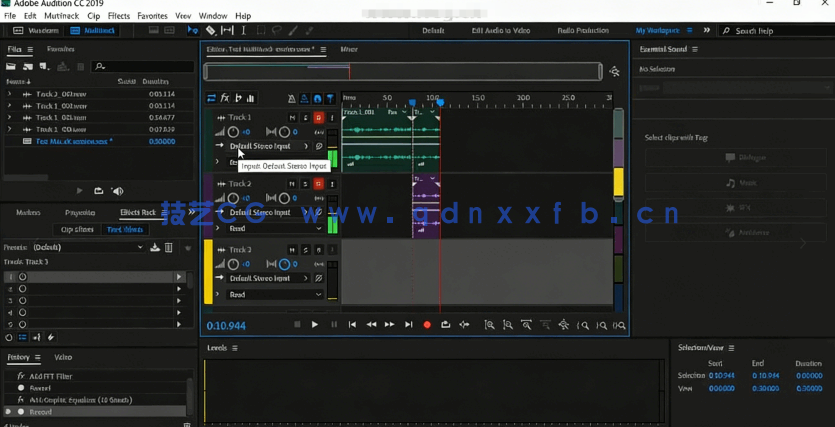Toggle snapping magnet icon above the tracks

coord(317,99)
